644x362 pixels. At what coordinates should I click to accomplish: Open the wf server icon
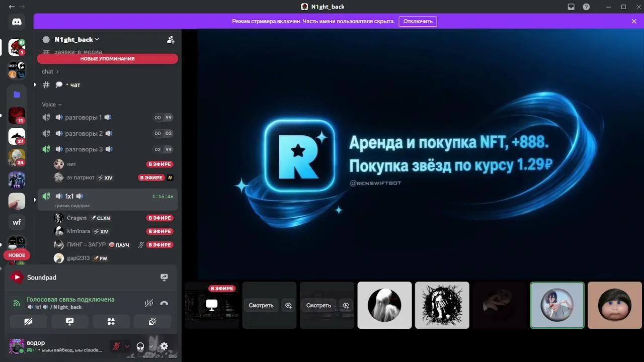point(17,222)
